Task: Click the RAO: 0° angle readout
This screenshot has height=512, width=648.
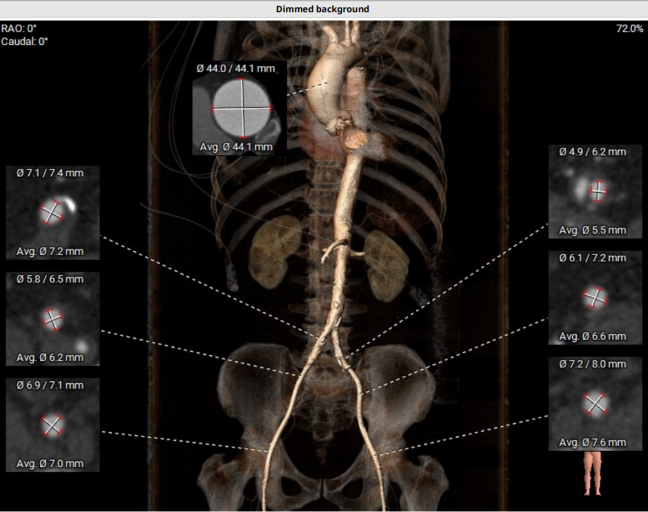Action: (x=24, y=29)
